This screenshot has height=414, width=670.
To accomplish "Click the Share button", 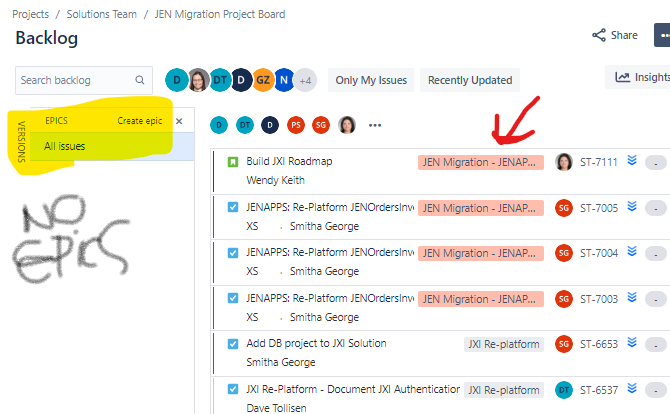I will [x=615, y=35].
